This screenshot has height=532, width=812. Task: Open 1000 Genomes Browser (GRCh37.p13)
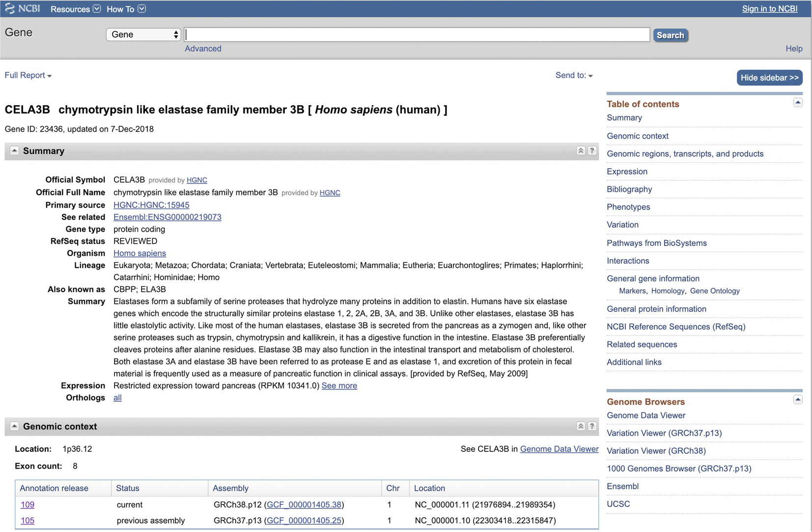coord(679,468)
